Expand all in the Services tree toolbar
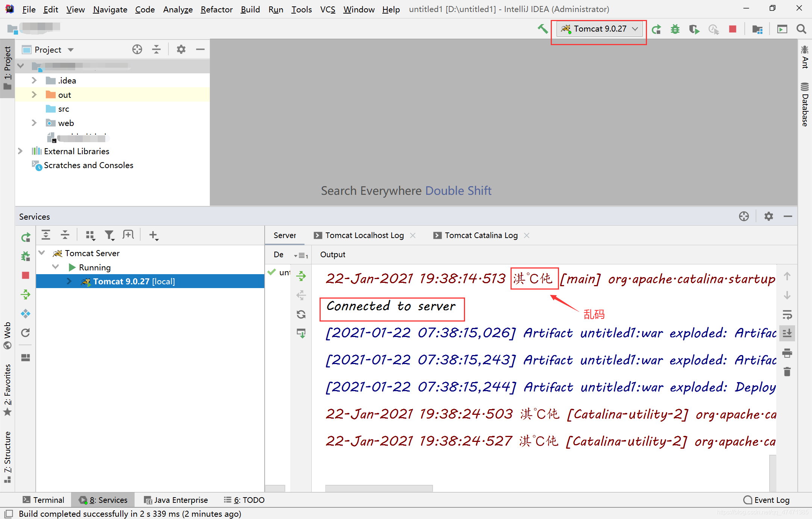812x519 pixels. (x=46, y=235)
